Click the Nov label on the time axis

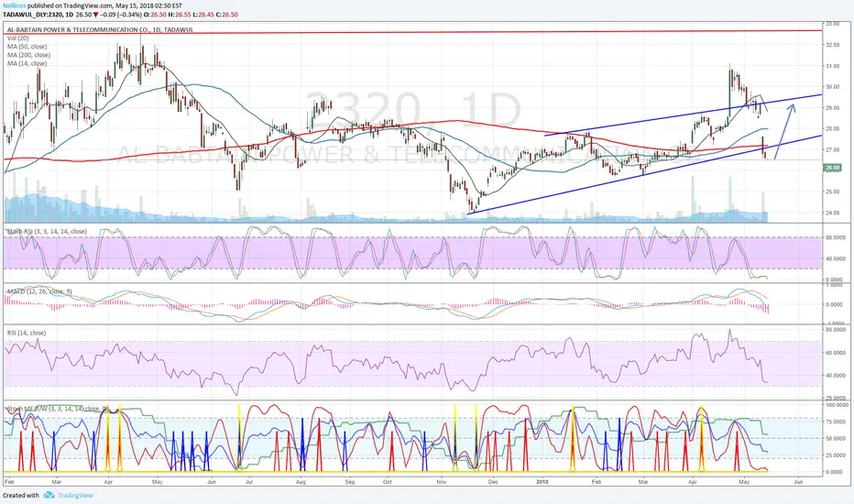pyautogui.click(x=442, y=482)
